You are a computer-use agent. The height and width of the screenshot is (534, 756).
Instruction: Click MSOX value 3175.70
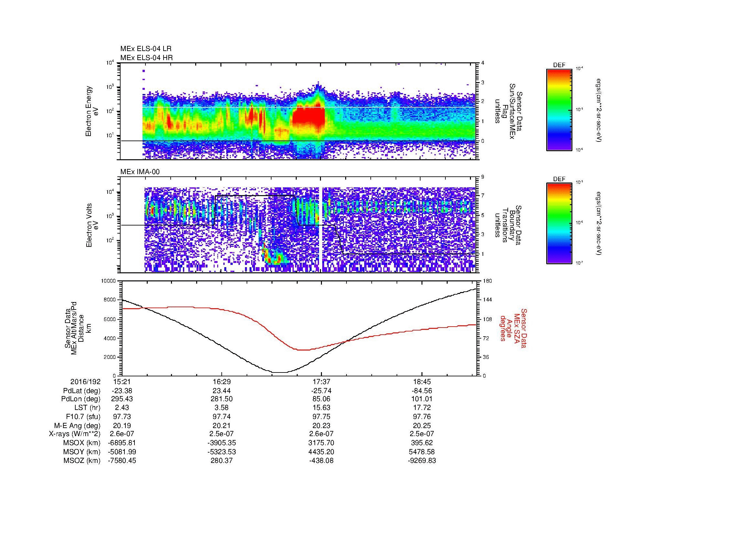click(x=321, y=443)
